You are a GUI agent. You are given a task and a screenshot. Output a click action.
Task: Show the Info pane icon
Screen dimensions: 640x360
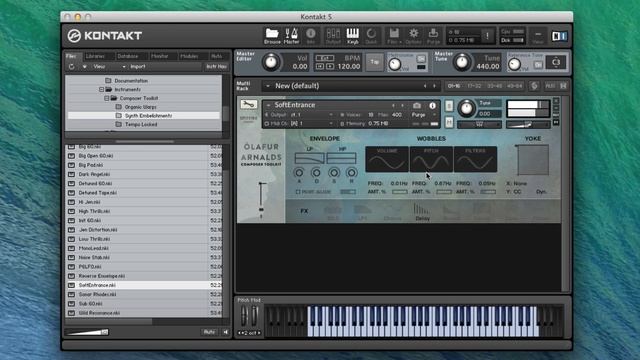311,36
